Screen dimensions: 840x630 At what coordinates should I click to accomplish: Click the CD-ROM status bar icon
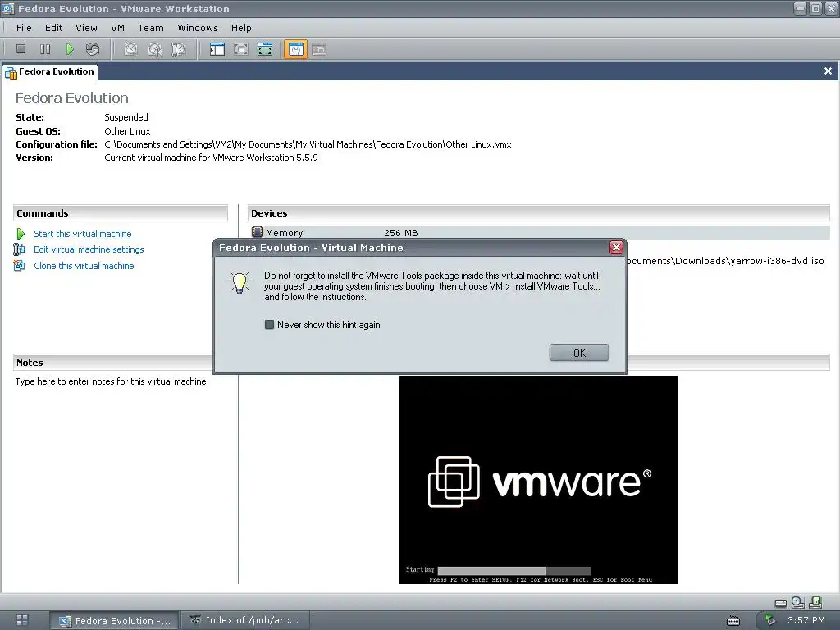797,603
